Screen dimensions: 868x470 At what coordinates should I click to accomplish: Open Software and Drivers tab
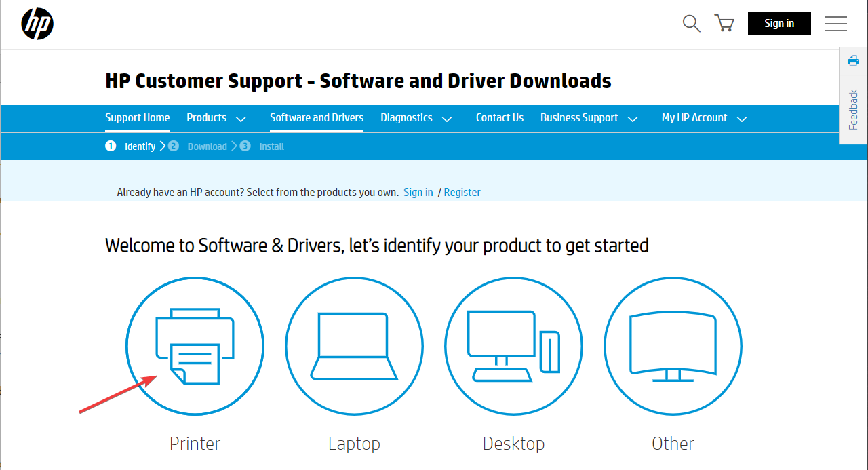pos(317,118)
